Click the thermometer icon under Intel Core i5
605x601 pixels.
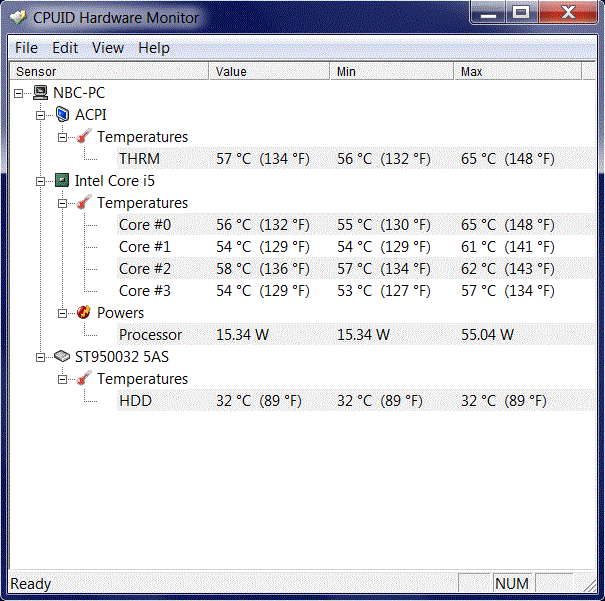click(x=84, y=203)
